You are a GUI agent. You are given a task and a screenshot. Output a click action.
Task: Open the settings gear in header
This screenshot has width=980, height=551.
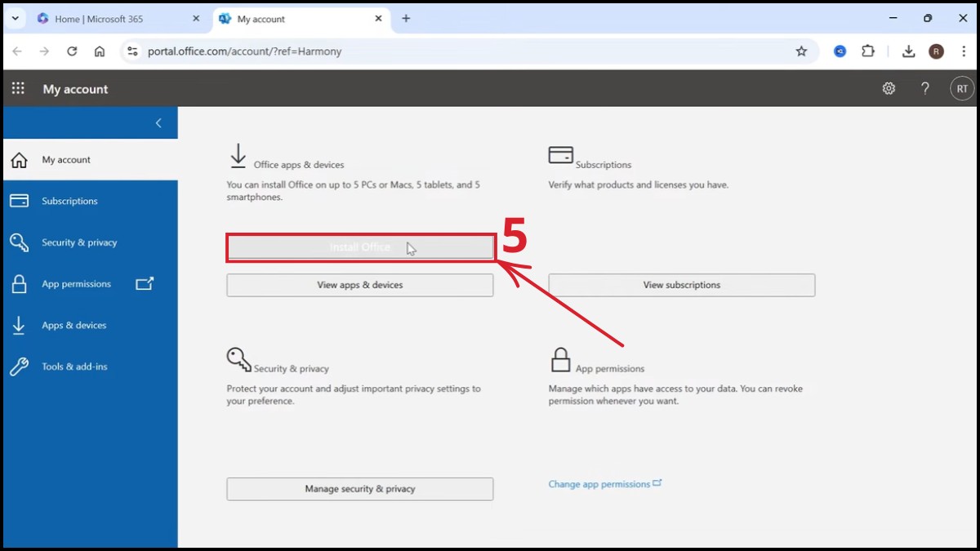(889, 89)
